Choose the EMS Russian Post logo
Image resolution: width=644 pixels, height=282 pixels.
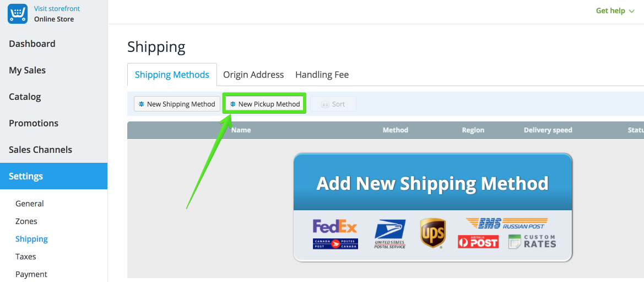coord(507,224)
